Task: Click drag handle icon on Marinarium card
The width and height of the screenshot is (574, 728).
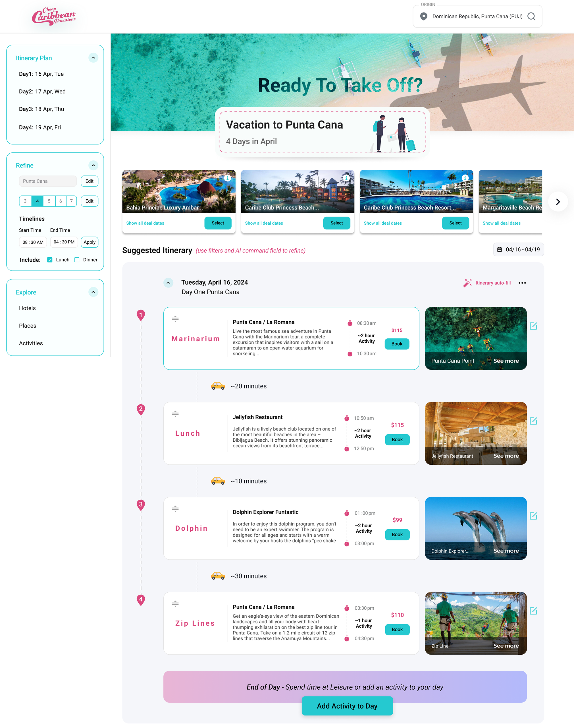Action: [x=175, y=319]
